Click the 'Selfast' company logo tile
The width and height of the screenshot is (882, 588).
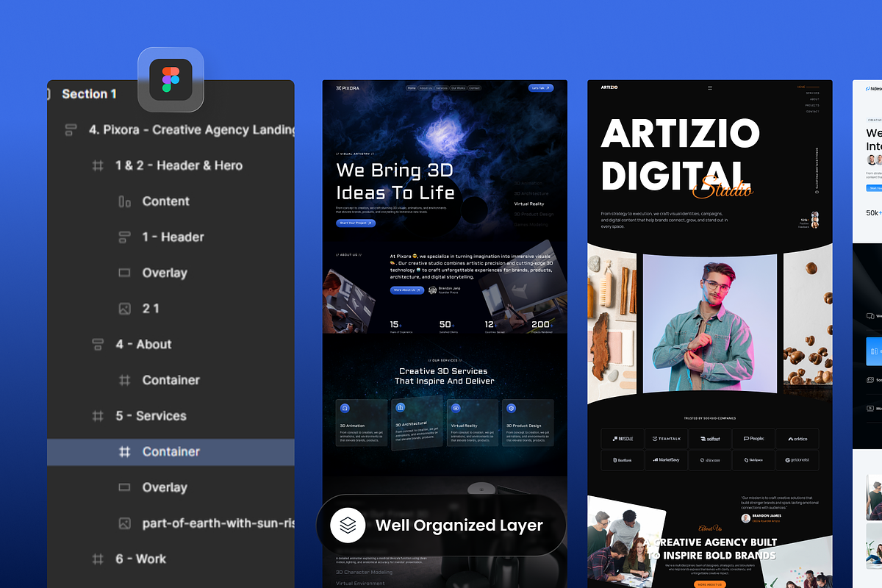click(x=710, y=439)
